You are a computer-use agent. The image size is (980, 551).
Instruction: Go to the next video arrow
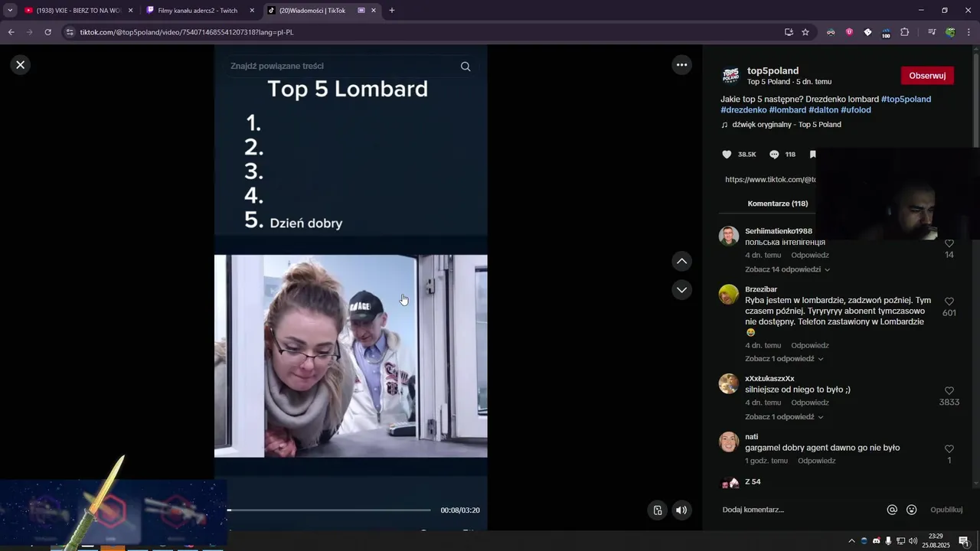(681, 289)
